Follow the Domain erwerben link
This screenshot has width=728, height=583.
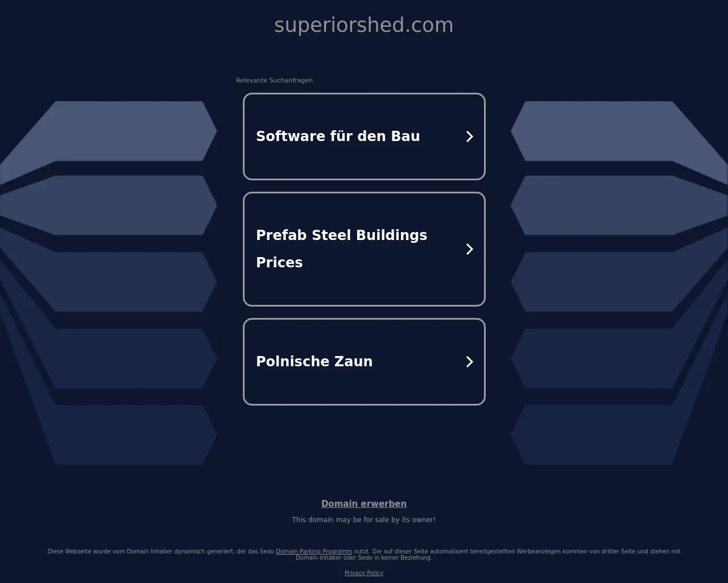pyautogui.click(x=364, y=504)
